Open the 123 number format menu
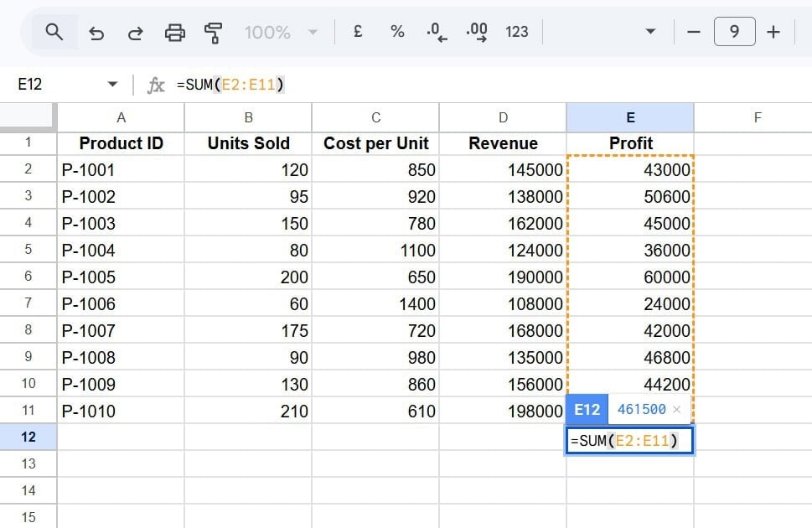 coord(516,32)
